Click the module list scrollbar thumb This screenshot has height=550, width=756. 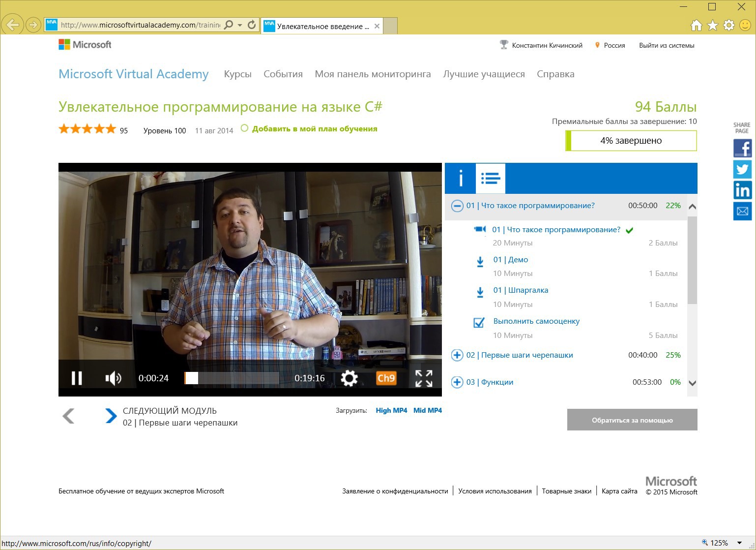692,260
